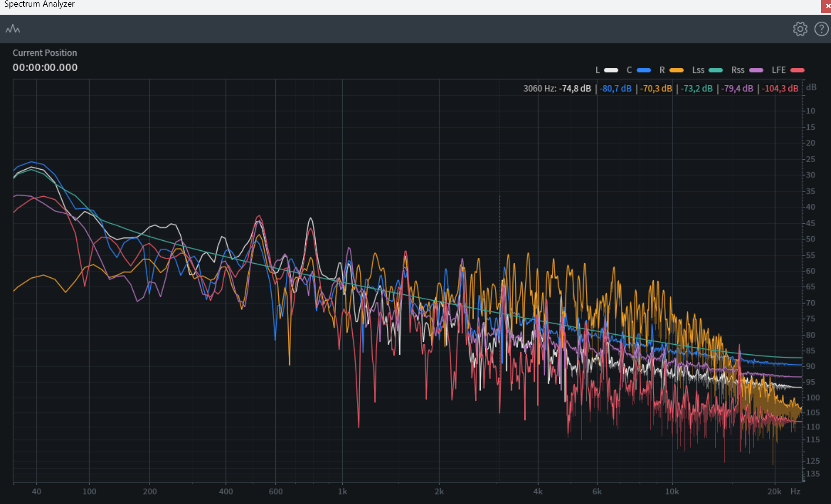The height and width of the screenshot is (504, 831).
Task: Select the R channel legend label
Action: pyautogui.click(x=662, y=70)
